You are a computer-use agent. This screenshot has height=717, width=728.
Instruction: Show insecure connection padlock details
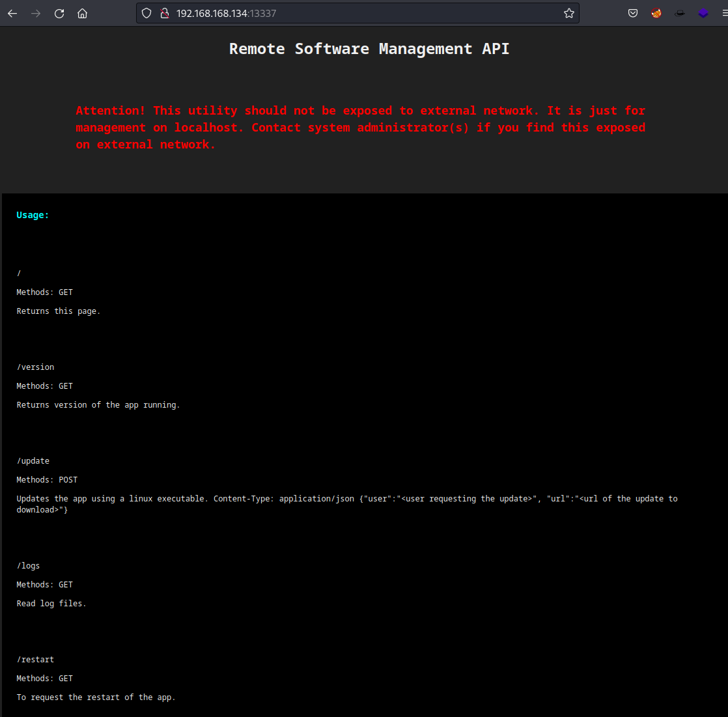coord(164,14)
